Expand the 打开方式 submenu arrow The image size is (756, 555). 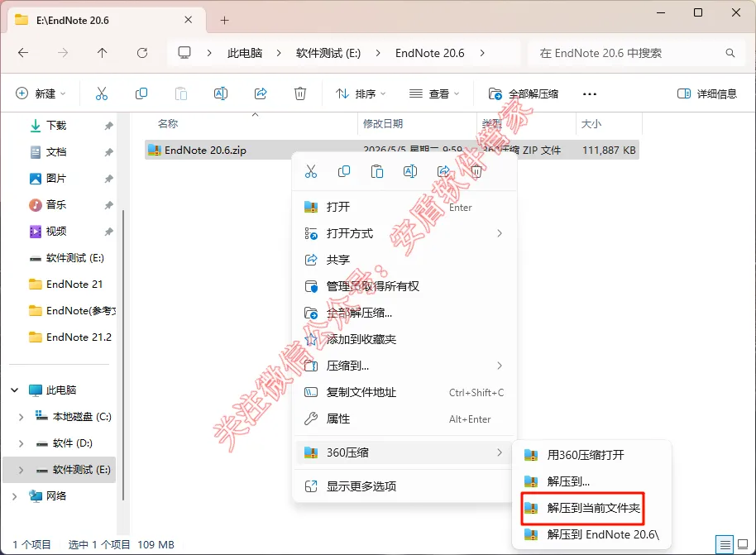point(500,233)
